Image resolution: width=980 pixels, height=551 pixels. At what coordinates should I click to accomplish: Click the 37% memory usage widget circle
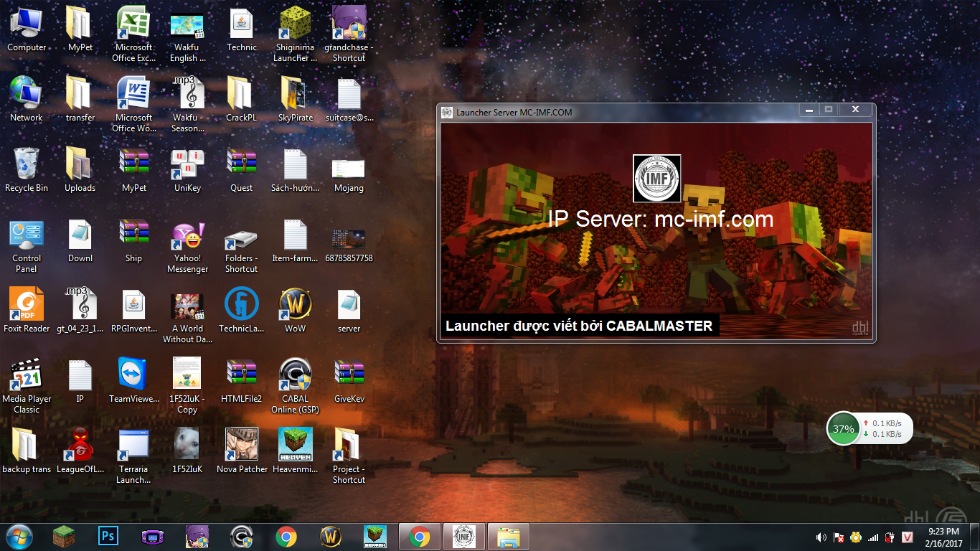tap(844, 429)
